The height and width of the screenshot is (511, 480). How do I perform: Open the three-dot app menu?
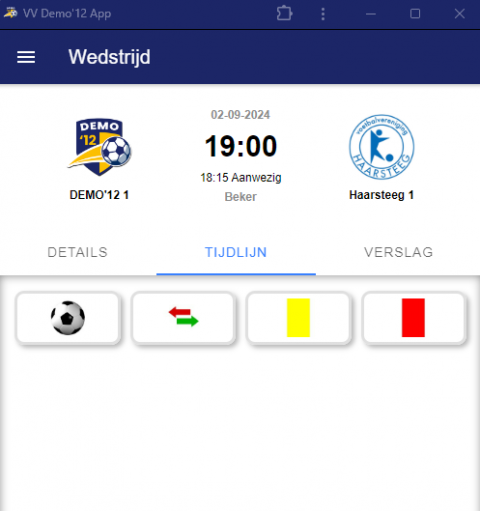click(x=323, y=14)
